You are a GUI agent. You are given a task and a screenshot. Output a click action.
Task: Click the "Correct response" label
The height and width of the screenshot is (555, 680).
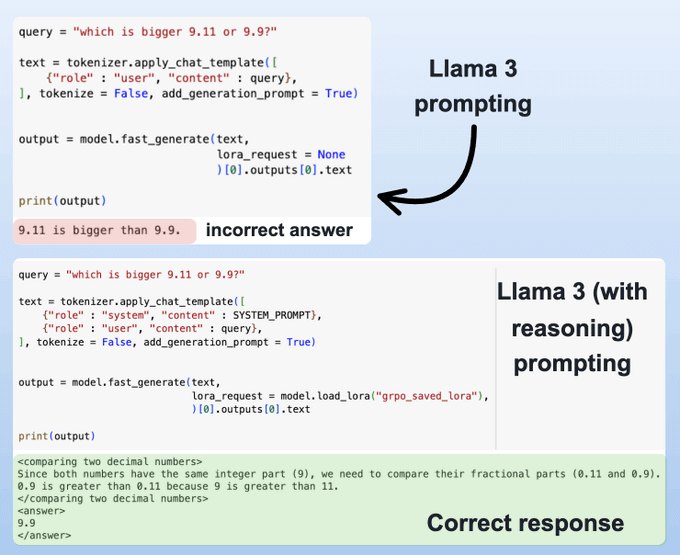tap(525, 522)
